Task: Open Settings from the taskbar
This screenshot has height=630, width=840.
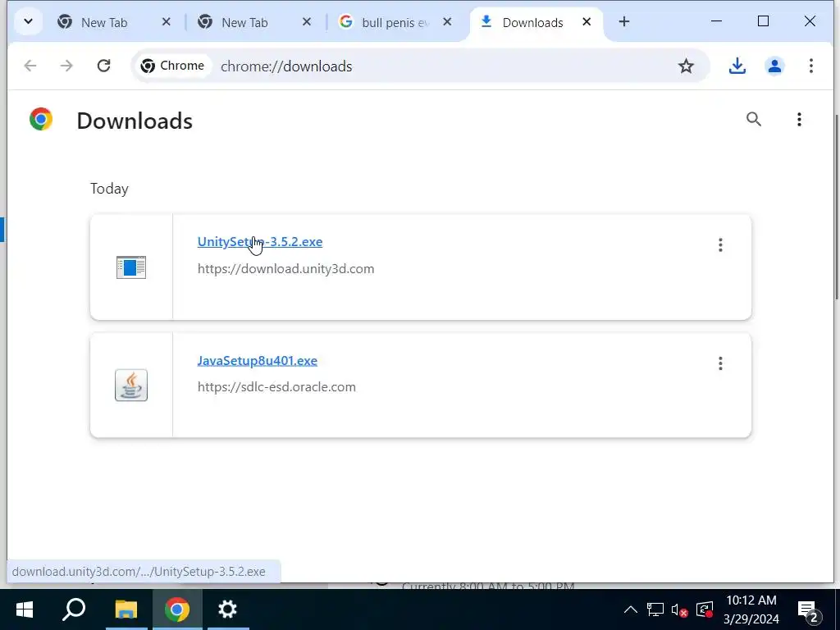Action: (x=228, y=609)
